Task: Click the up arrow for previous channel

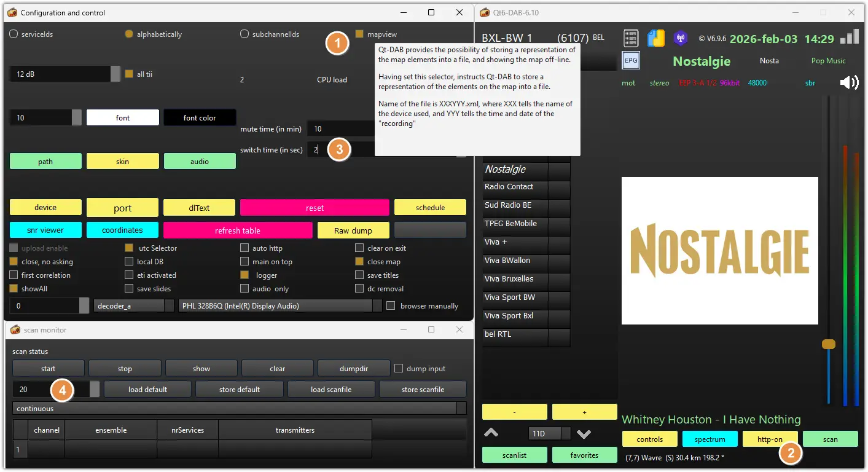Action: click(491, 433)
